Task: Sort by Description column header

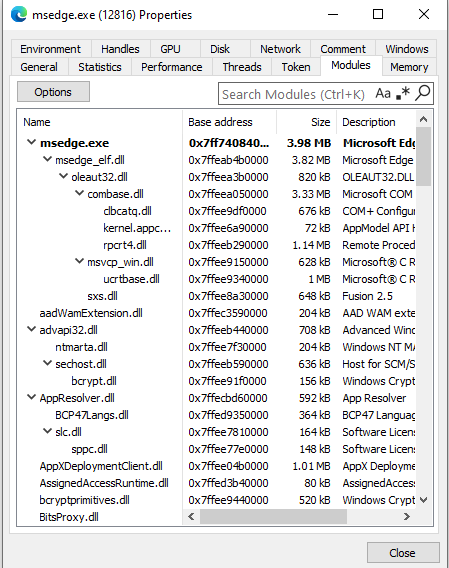Action: pos(376,122)
